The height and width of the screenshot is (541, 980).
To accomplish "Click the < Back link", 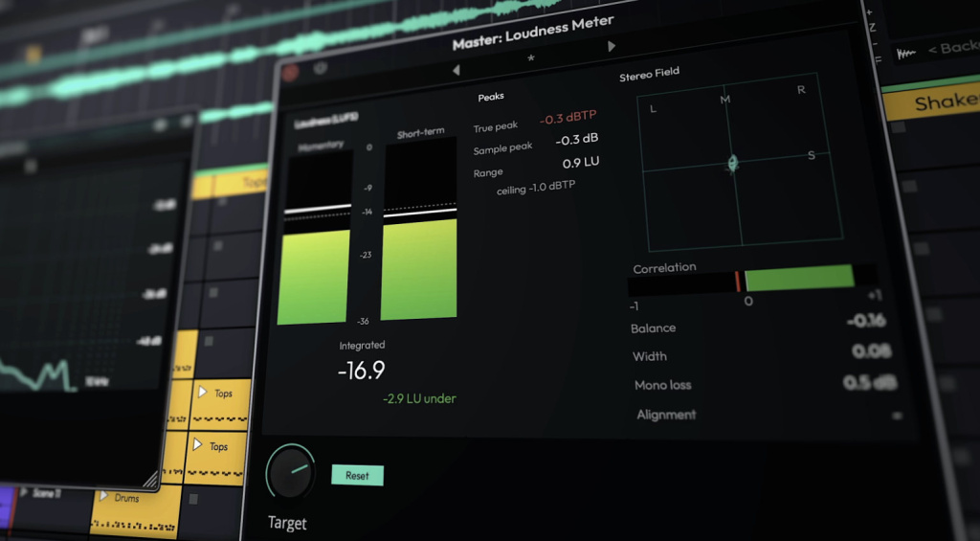I will [x=954, y=49].
